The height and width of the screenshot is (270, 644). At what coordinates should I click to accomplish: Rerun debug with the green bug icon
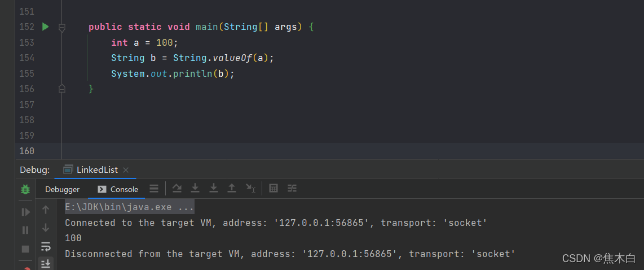[x=25, y=189]
